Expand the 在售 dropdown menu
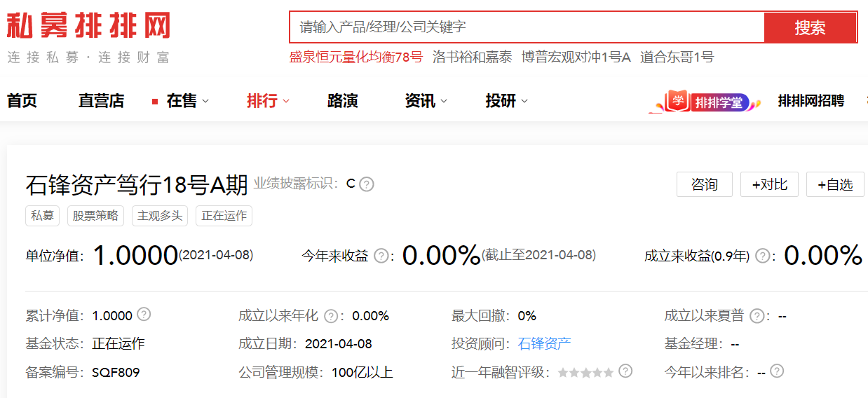868x398 pixels. click(x=187, y=101)
